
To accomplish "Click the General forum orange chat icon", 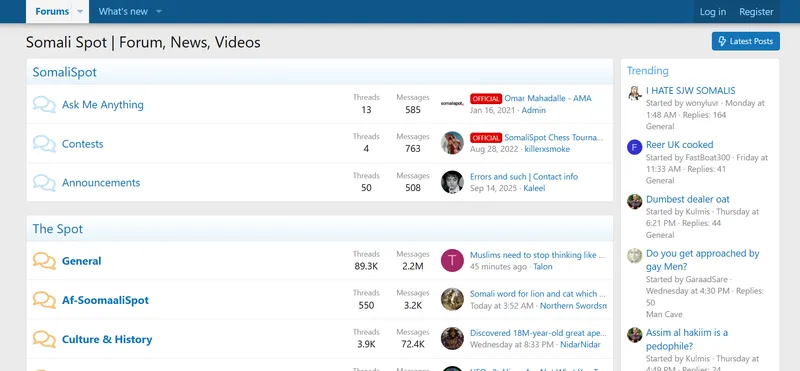I will [x=44, y=261].
